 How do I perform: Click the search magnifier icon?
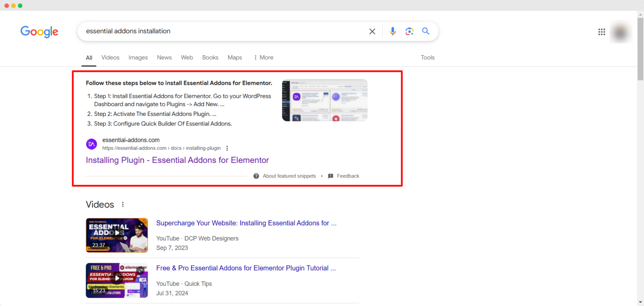click(x=426, y=31)
